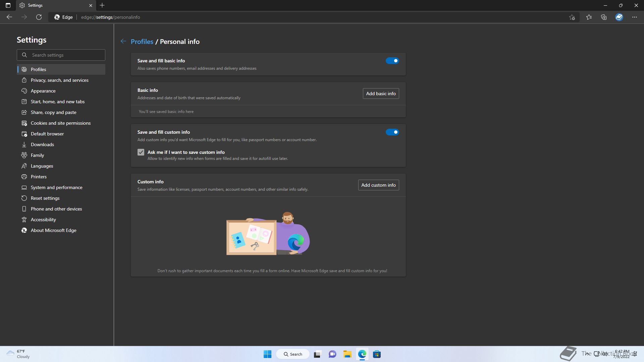Click the Privacy, search, and services lock icon
Viewport: 644px width, 362px height.
point(24,80)
